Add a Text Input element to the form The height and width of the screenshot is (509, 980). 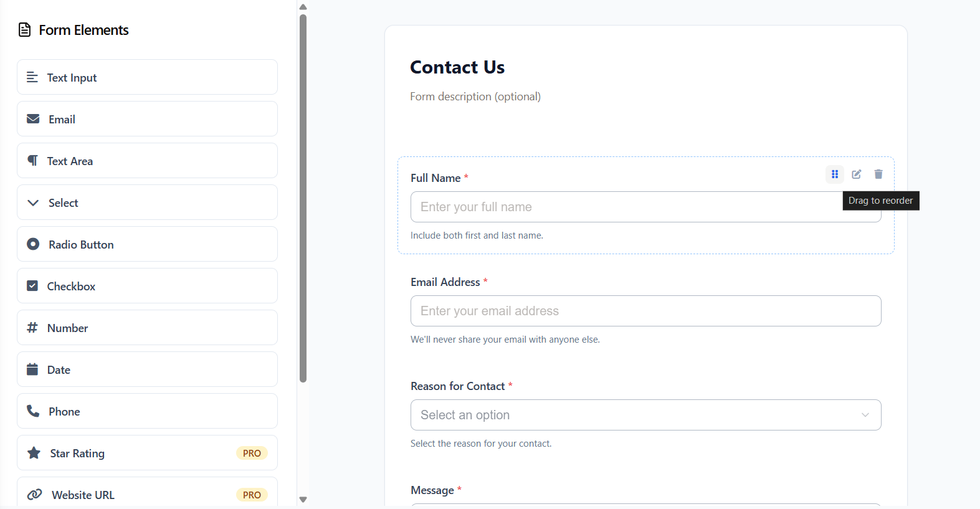(147, 77)
